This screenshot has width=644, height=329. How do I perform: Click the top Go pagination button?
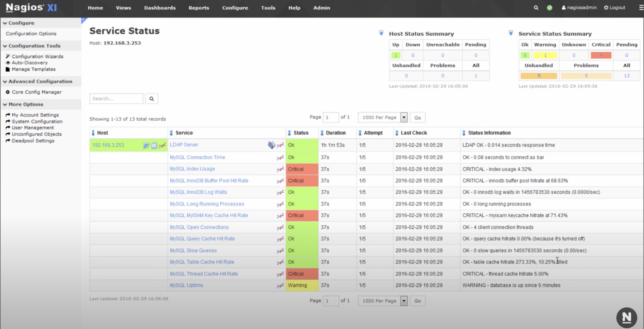click(417, 118)
